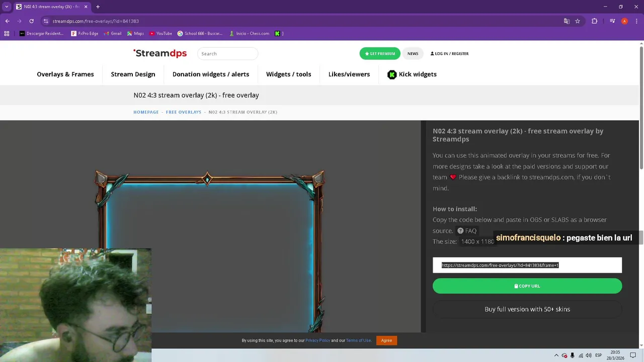
Task: Click LOG IN / REGISTER
Action: point(449,54)
